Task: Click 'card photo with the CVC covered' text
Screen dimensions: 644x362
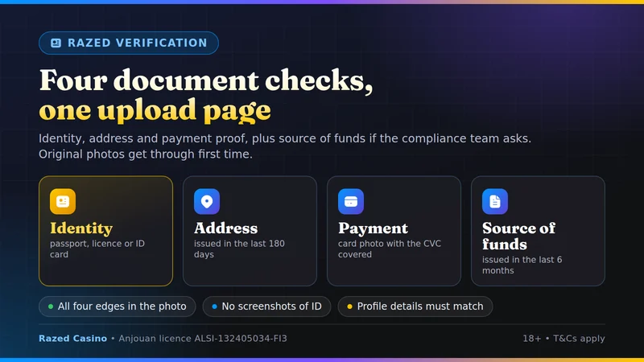Action: coord(390,249)
